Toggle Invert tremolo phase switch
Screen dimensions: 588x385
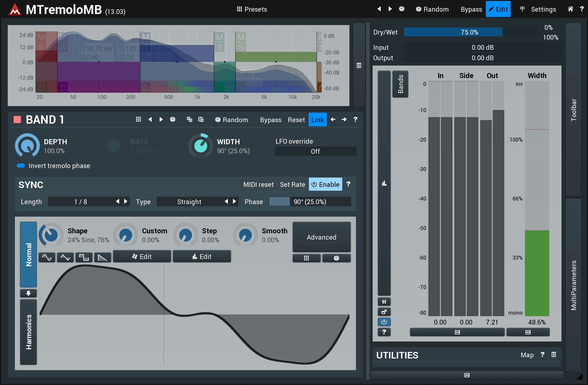21,166
